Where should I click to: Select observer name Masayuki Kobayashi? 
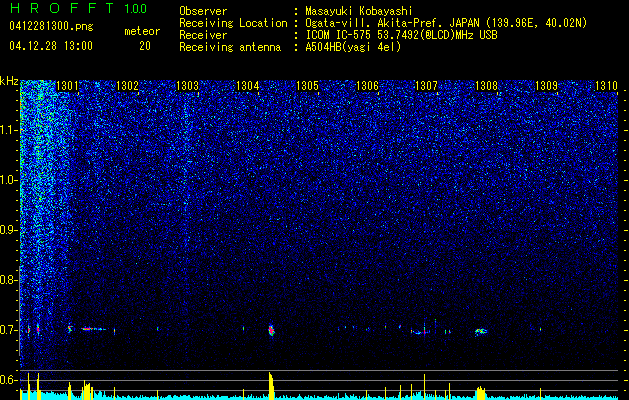[358, 11]
